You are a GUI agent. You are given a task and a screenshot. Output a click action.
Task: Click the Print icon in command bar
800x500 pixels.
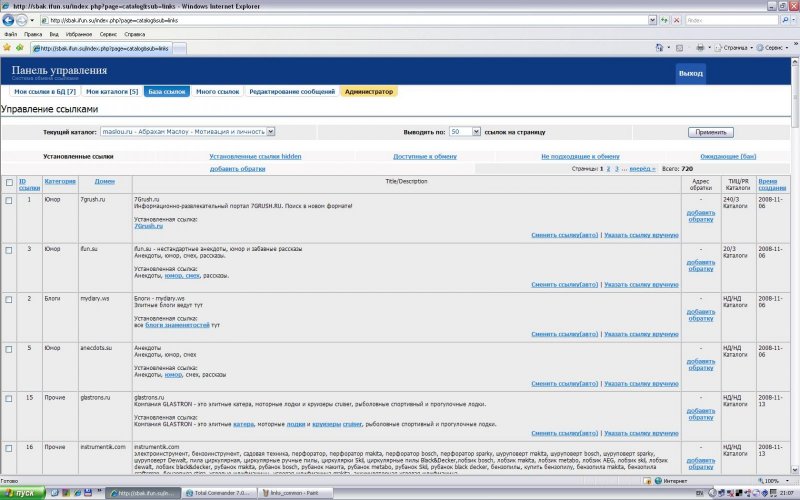(x=698, y=47)
